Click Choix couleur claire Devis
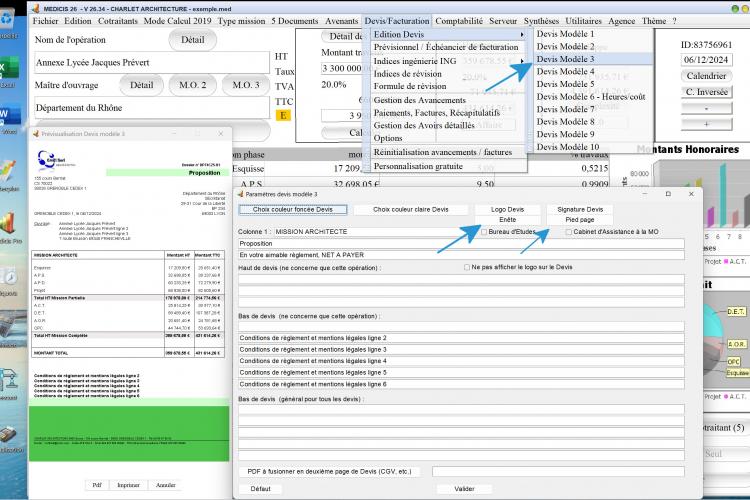The height and width of the screenshot is (500, 750). pyautogui.click(x=411, y=210)
